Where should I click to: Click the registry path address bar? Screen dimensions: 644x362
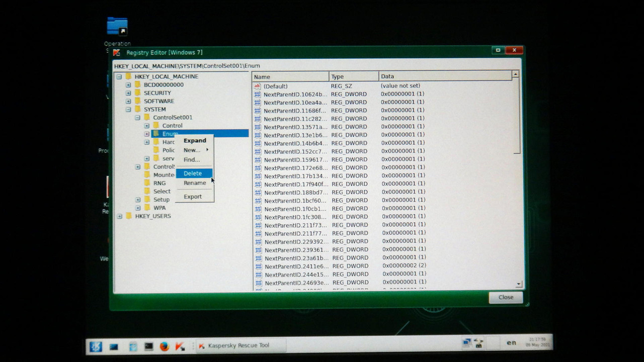click(x=317, y=66)
